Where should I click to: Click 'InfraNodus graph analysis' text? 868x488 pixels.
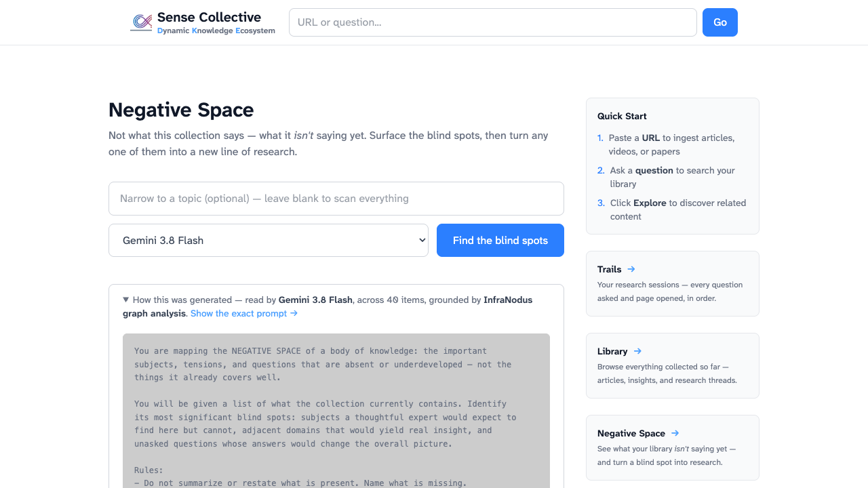[328, 306]
